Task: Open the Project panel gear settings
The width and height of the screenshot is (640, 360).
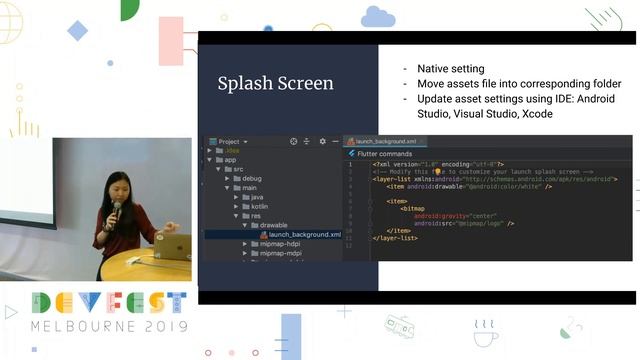Action: [x=322, y=141]
